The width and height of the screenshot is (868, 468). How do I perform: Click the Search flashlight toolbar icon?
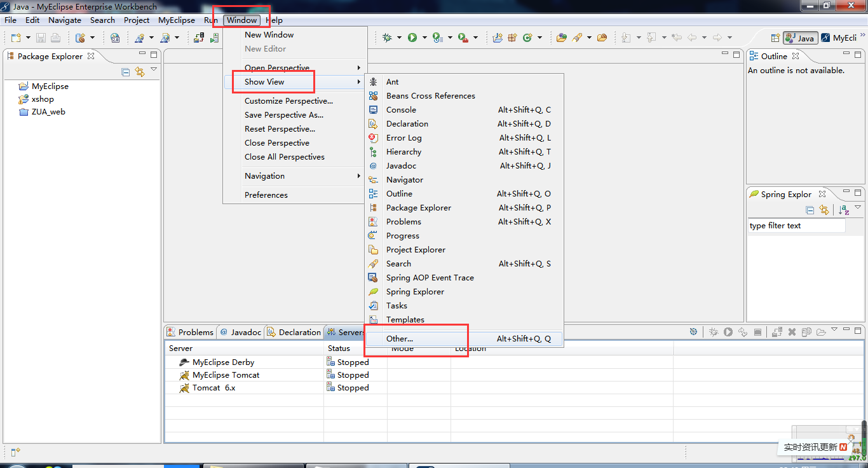pos(577,38)
